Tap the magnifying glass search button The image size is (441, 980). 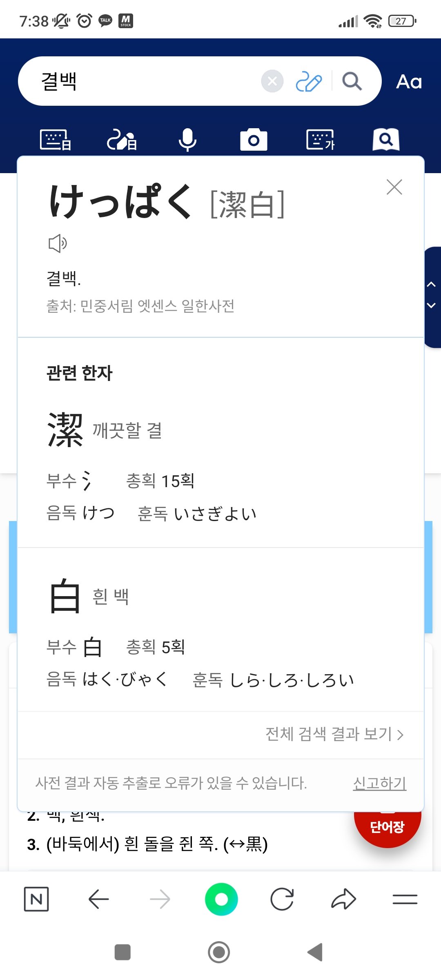coord(352,81)
